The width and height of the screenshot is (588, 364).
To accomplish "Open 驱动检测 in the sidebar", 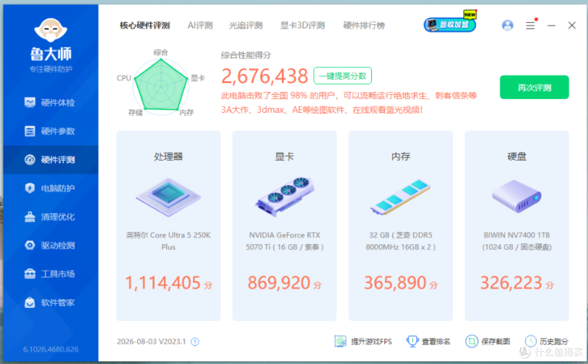I will tap(51, 245).
